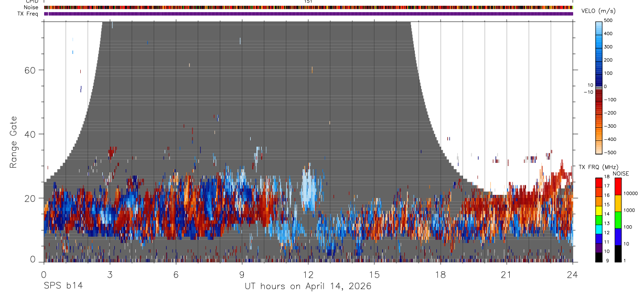Click the VELO (m/s) color bar title
644x297 pixels.
point(597,11)
